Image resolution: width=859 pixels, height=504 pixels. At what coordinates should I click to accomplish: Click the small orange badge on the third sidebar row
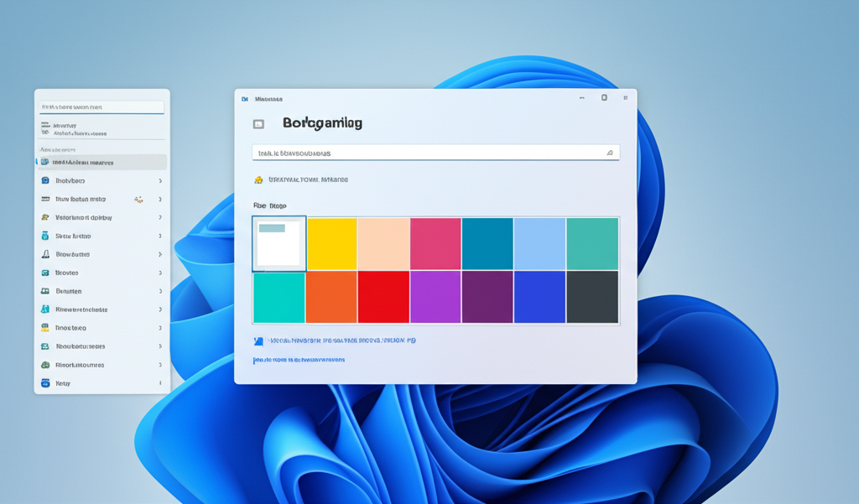click(x=138, y=200)
